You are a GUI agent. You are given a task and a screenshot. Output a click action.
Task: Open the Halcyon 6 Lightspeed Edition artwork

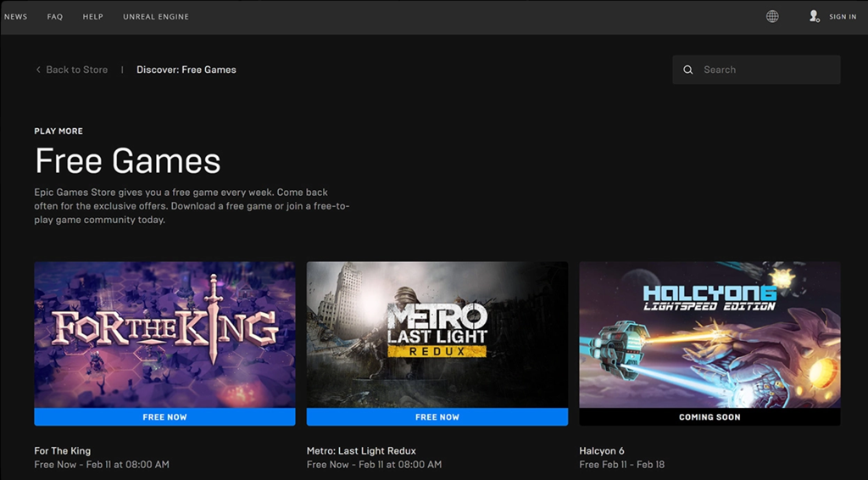tap(709, 335)
